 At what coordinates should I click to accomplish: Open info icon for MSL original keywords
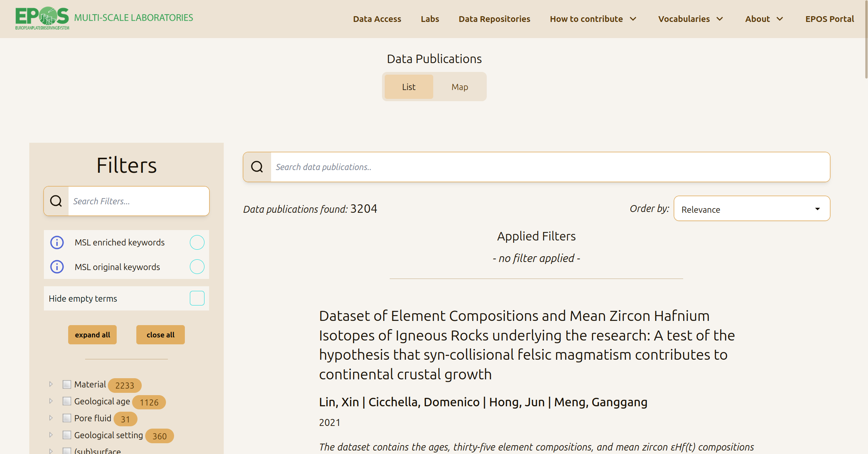tap(57, 267)
